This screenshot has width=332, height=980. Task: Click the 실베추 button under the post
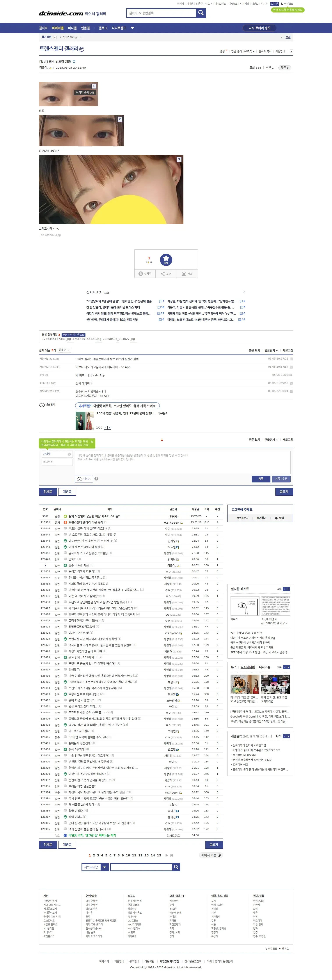click(x=145, y=273)
